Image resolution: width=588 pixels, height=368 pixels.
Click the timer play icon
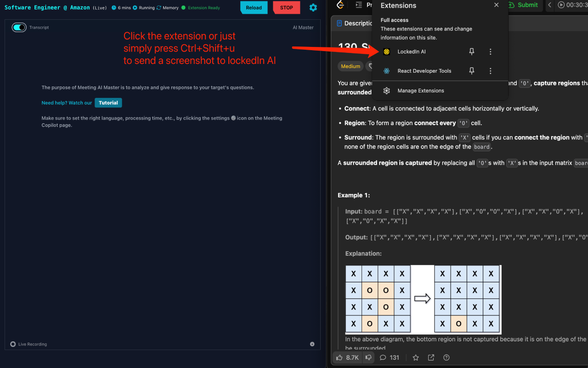coord(561,5)
